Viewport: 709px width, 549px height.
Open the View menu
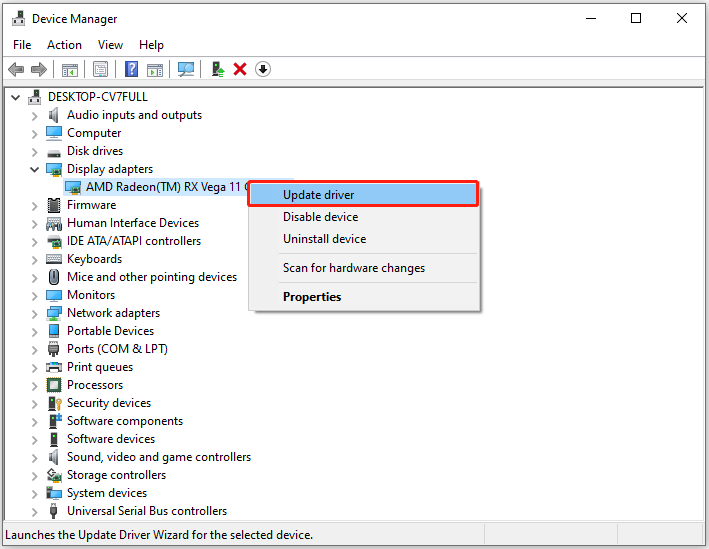coord(110,45)
